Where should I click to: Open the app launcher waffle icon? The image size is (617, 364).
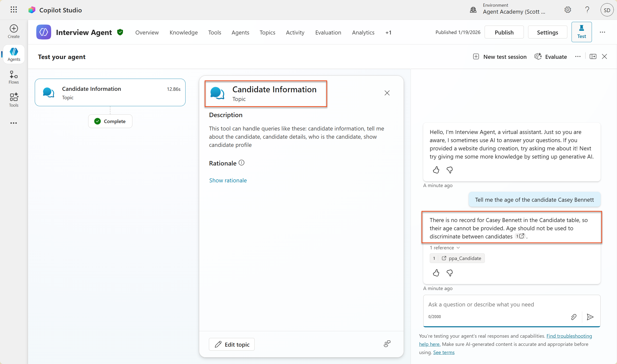click(x=14, y=10)
